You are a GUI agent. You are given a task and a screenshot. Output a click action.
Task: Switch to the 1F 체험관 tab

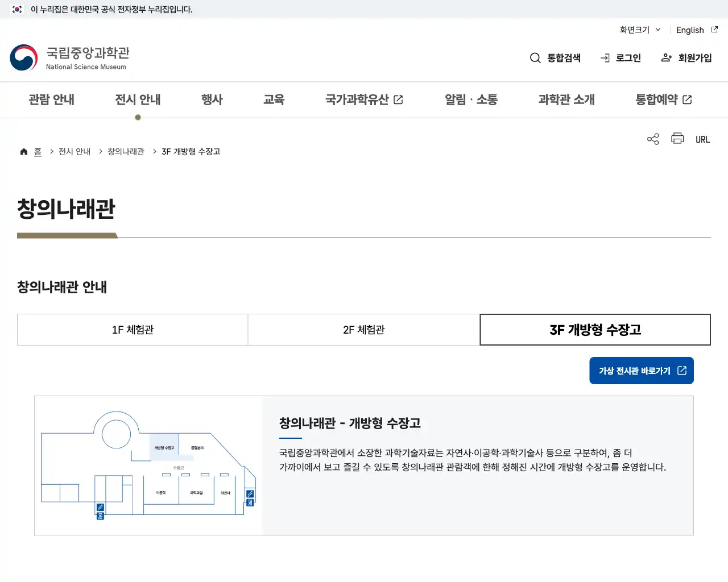pyautogui.click(x=132, y=330)
